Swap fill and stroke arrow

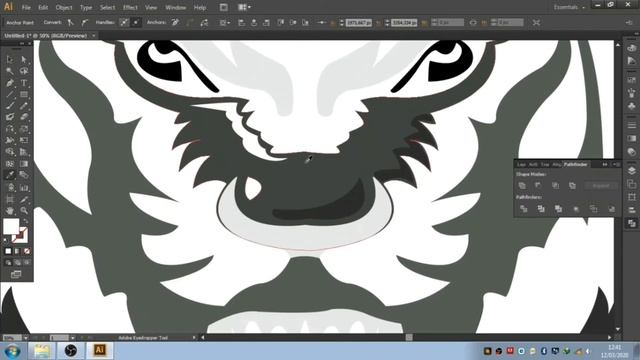coord(26,221)
